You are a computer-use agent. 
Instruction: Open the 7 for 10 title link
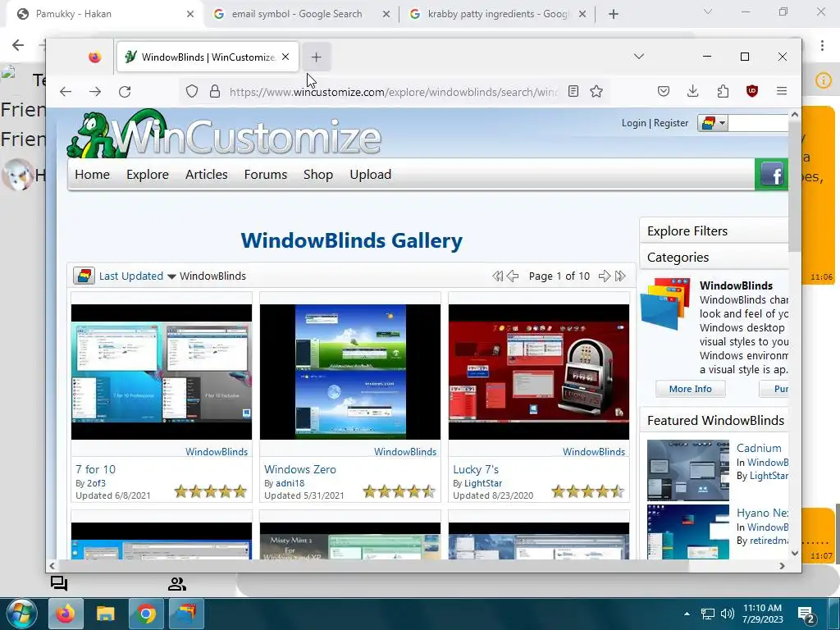(x=95, y=469)
